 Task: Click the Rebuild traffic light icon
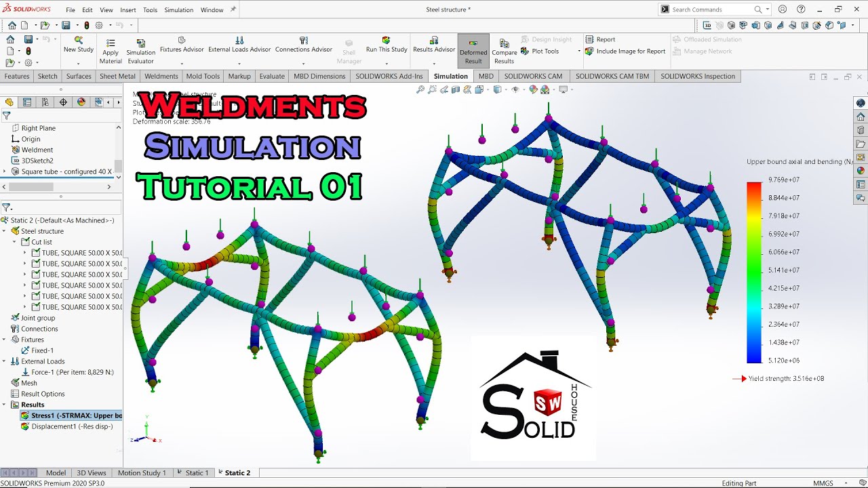coord(87,25)
